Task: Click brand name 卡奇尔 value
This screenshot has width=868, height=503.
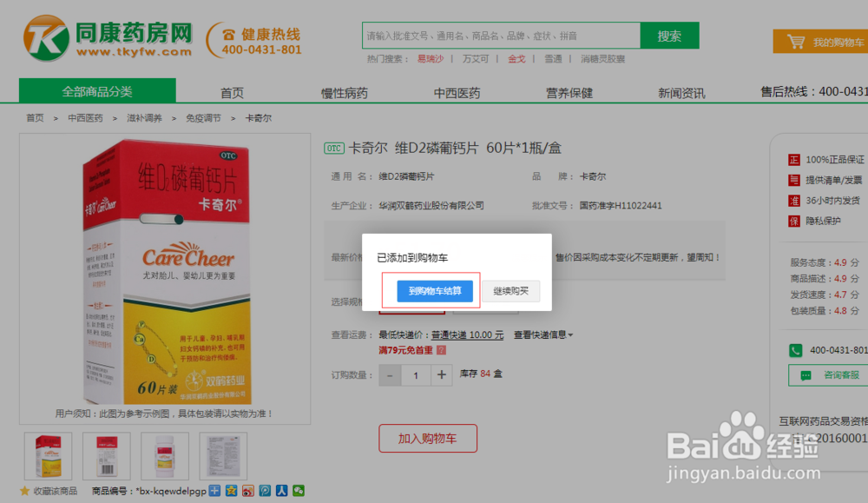Action: [x=593, y=176]
